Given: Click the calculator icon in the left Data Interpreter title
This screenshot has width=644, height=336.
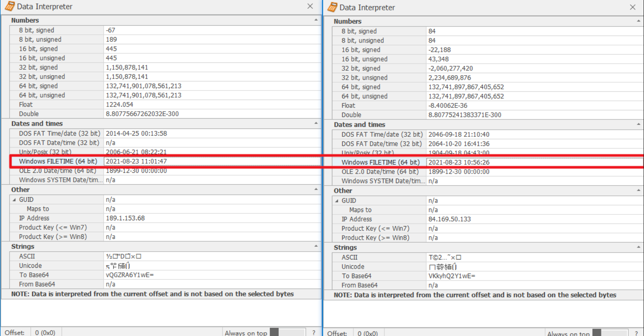Looking at the screenshot, I should tap(10, 6).
